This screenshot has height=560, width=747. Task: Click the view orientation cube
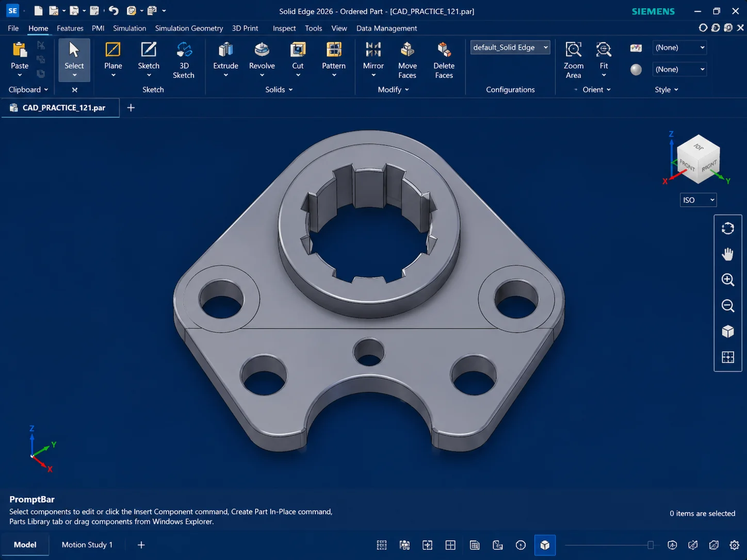click(x=698, y=159)
